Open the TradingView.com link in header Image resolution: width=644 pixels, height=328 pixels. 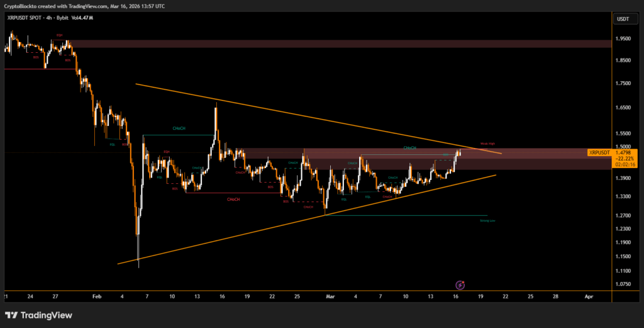click(x=90, y=6)
